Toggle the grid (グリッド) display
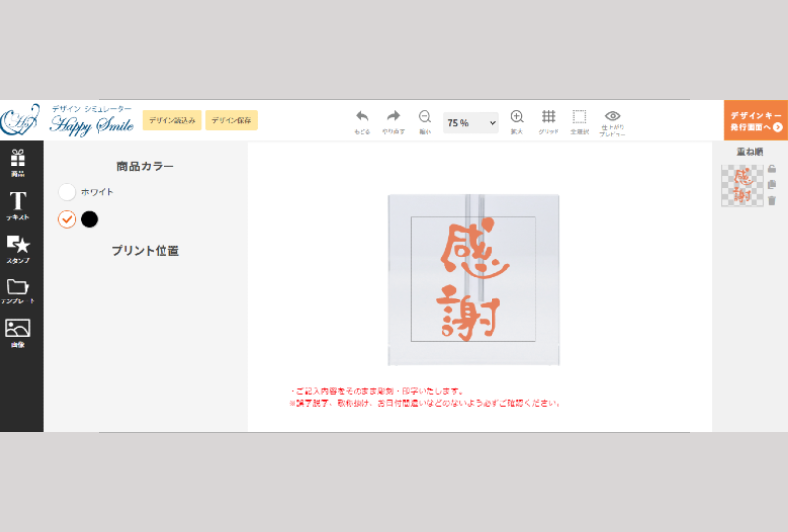This screenshot has width=788, height=532. [549, 117]
